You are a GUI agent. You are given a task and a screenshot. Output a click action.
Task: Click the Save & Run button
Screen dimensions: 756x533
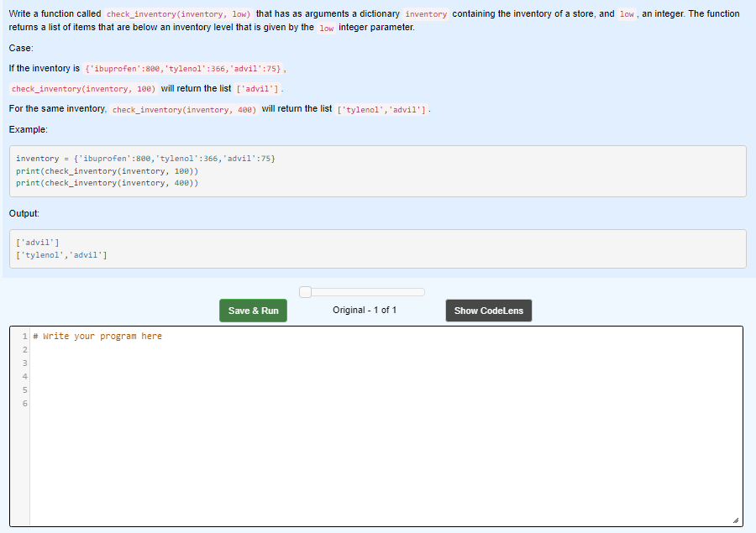pos(253,310)
